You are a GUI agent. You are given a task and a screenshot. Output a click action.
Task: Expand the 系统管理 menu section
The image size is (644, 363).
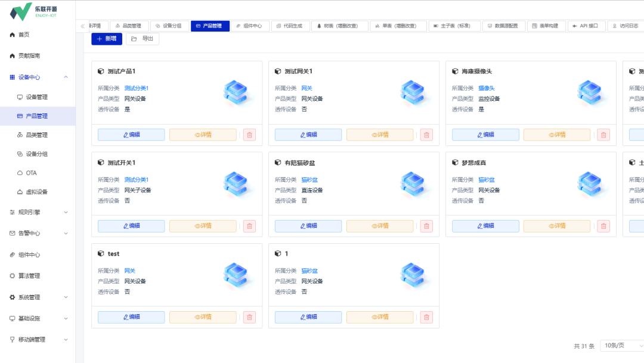tap(66, 297)
